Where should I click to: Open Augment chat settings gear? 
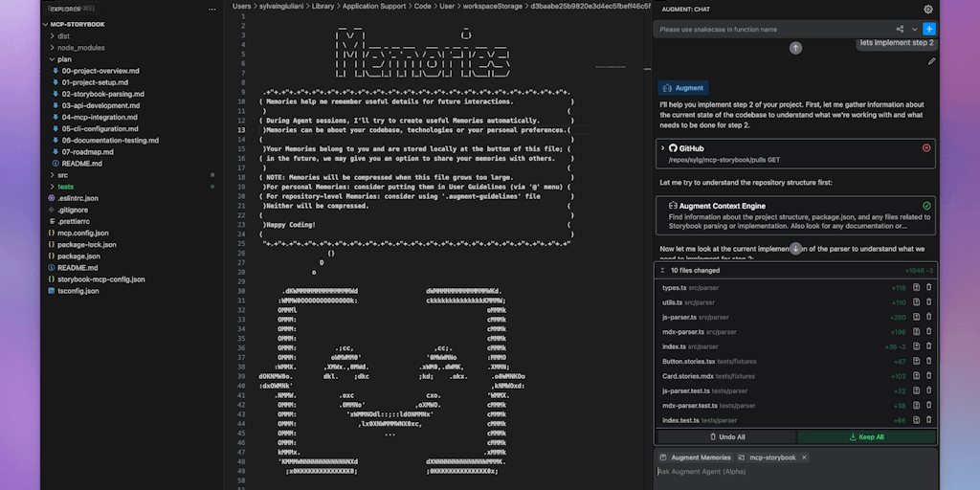(928, 10)
